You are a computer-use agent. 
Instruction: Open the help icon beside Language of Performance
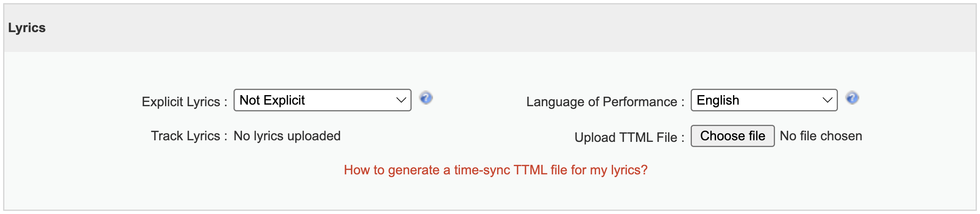point(852,98)
